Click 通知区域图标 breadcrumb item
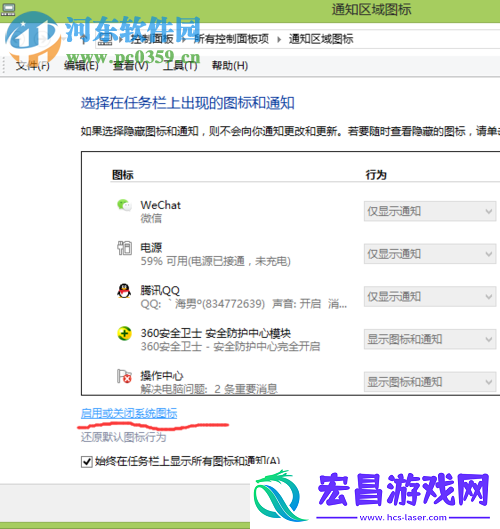Viewport: 500px width, 529px height. point(321,39)
